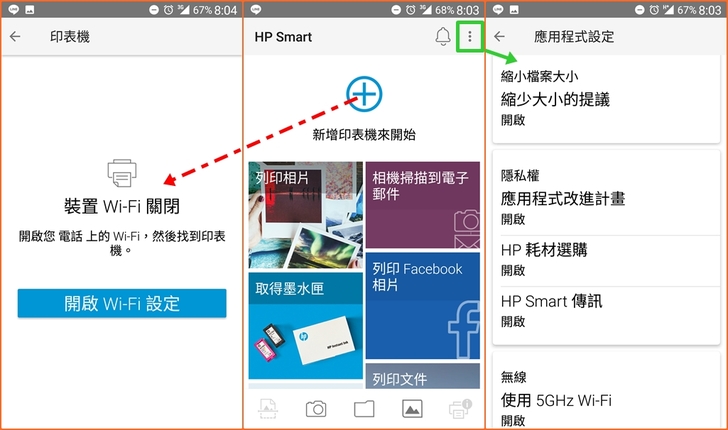This screenshot has width=728, height=430.
Task: Toggle 使用 5GHz Wi-Fi setting
Action: 606,410
